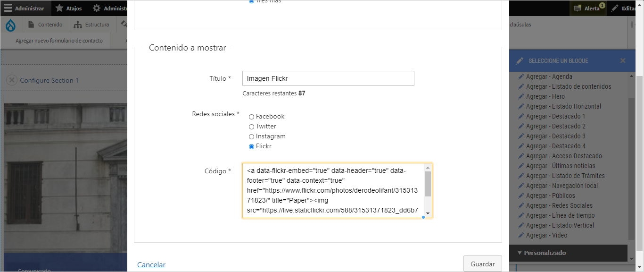Image resolution: width=644 pixels, height=272 pixels.
Task: Select the Flickr radio option
Action: 251,146
